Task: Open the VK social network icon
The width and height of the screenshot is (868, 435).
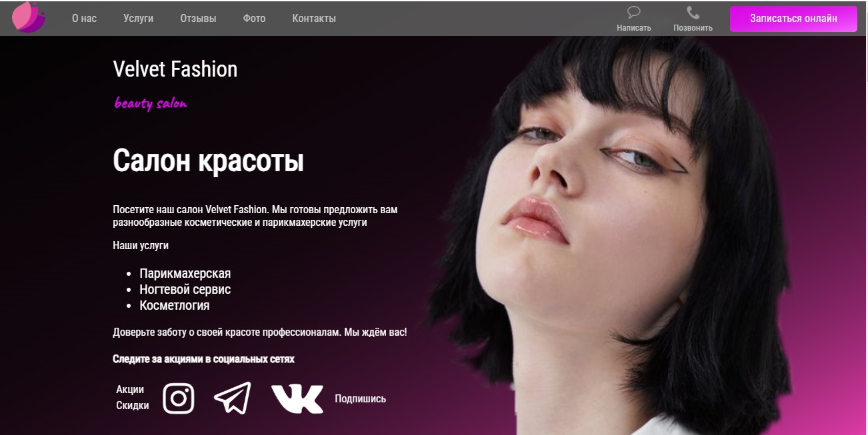Action: [x=297, y=398]
